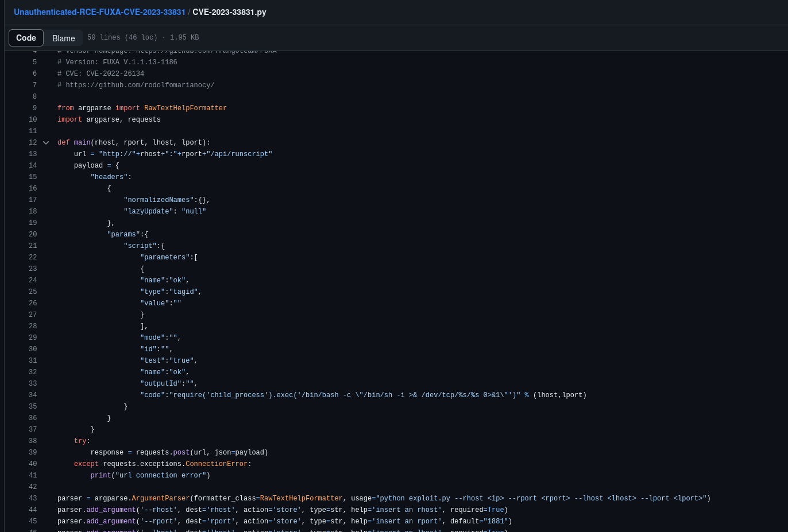Screen dimensions: 788x532
Task: Select line number 34
Action: pyautogui.click(x=33, y=395)
